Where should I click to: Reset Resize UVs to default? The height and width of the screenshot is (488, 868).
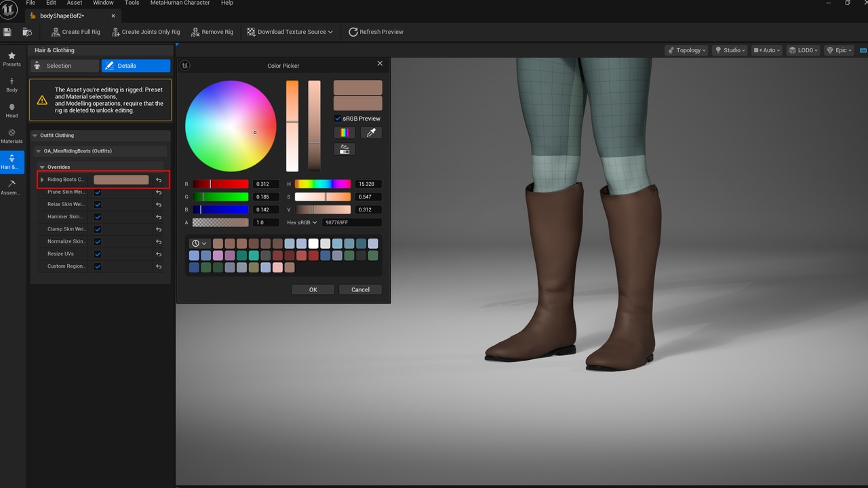(159, 254)
